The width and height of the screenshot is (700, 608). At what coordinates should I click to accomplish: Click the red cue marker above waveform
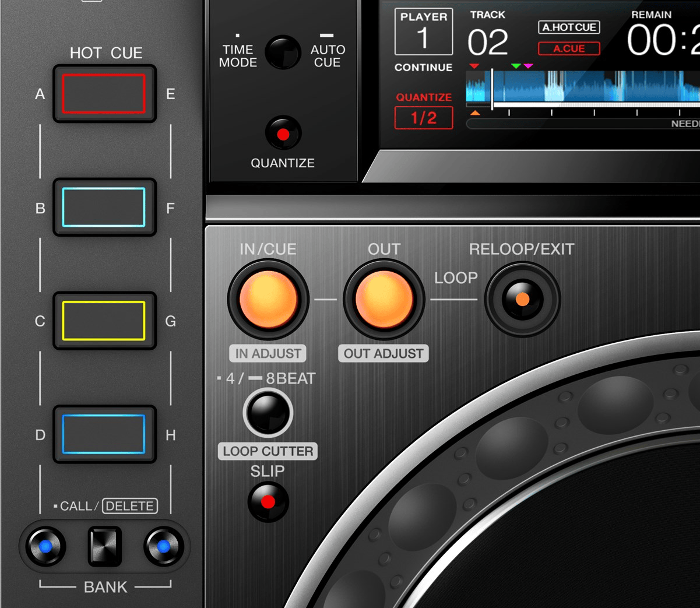(x=474, y=66)
